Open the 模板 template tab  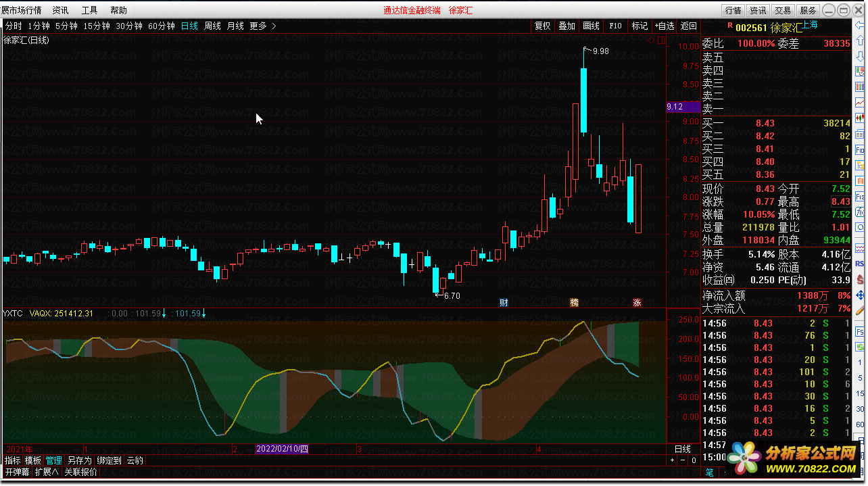tap(33, 460)
